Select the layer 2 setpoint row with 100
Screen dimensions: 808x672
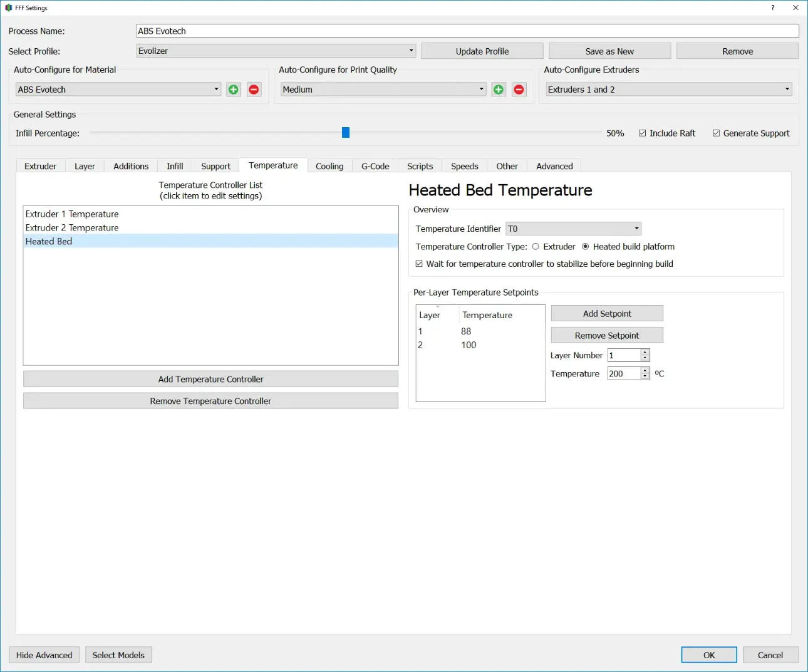[480, 345]
